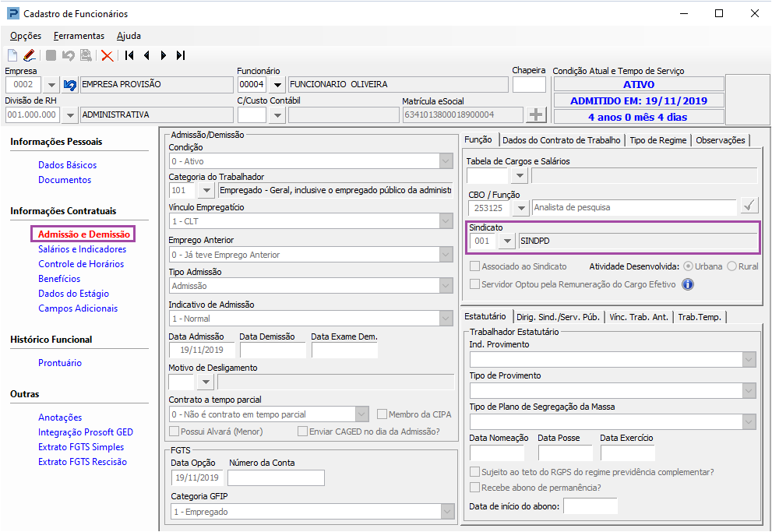Open Salários e Indicadores link
This screenshot has height=532, width=772.
[x=82, y=249]
